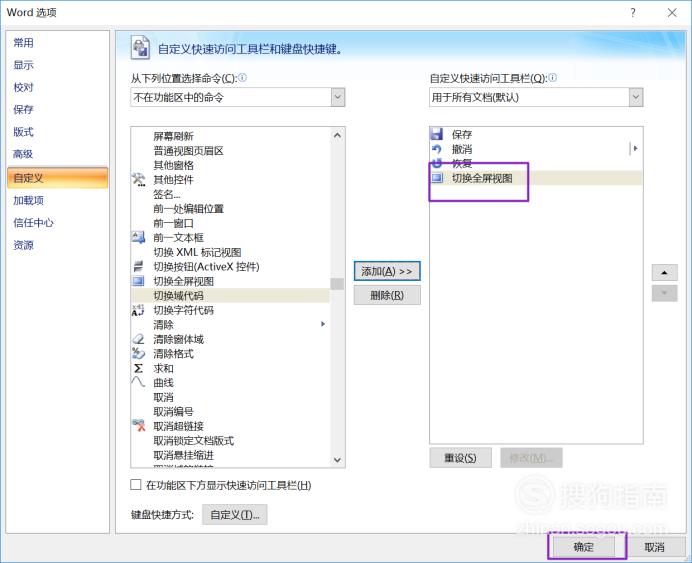Image resolution: width=692 pixels, height=563 pixels.
Task: Click the 删除(R) button
Action: pyautogui.click(x=387, y=295)
